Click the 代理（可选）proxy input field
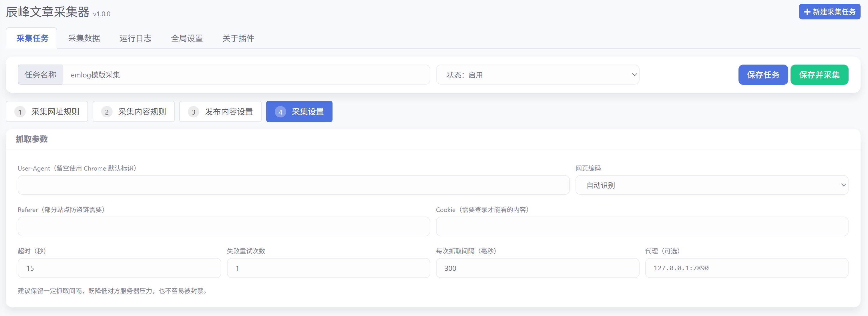 (x=746, y=268)
